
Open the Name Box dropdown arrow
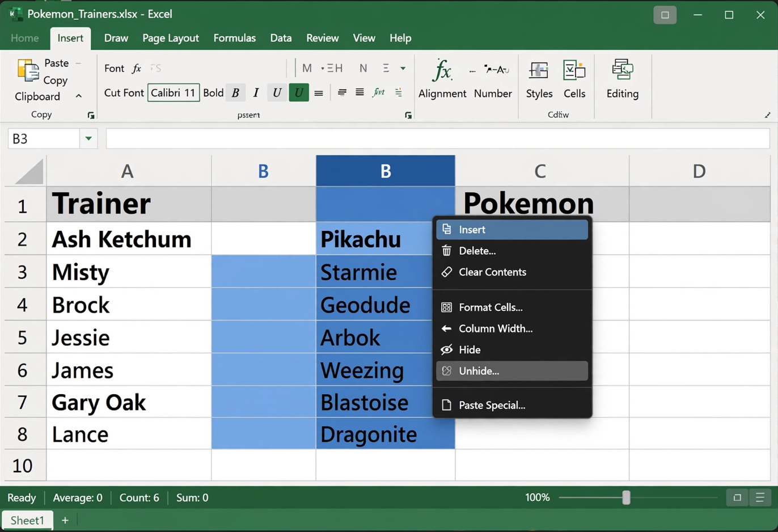[88, 139]
